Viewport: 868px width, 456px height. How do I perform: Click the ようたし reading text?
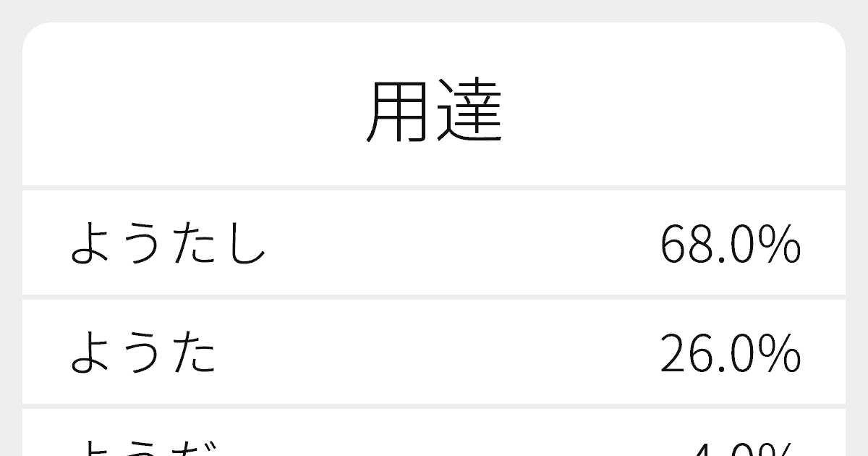point(169,244)
